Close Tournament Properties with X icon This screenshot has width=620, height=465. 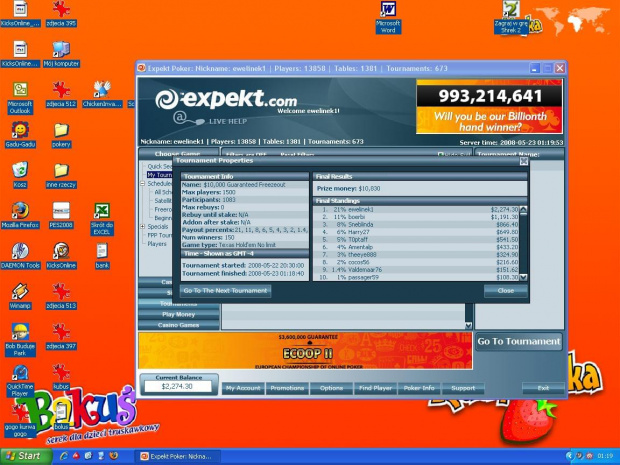[524, 161]
